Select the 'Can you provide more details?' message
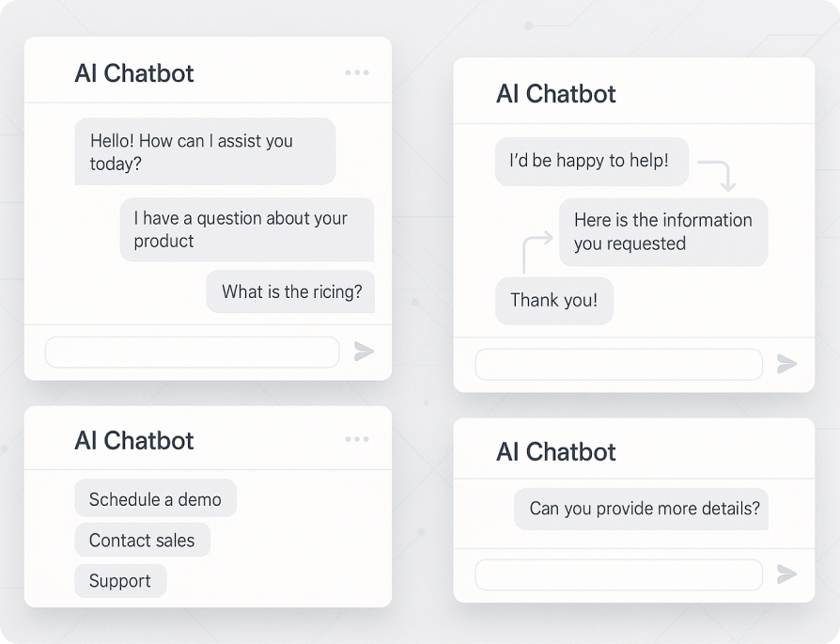The image size is (840, 644). coord(644,509)
